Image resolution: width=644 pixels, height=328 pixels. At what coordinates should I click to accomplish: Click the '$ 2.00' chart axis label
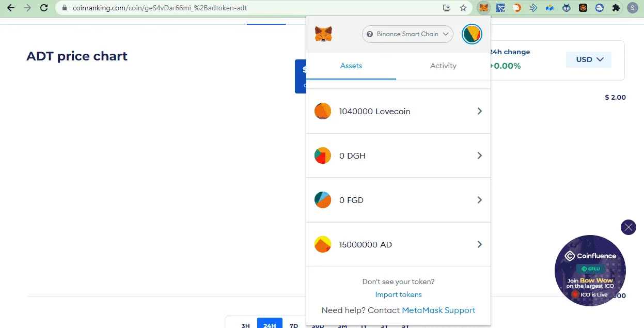point(615,97)
